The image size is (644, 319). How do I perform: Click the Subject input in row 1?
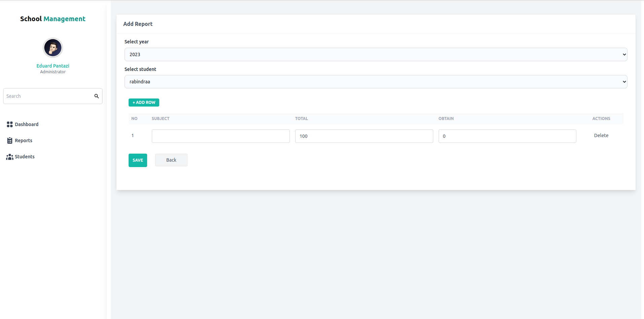[x=221, y=136]
